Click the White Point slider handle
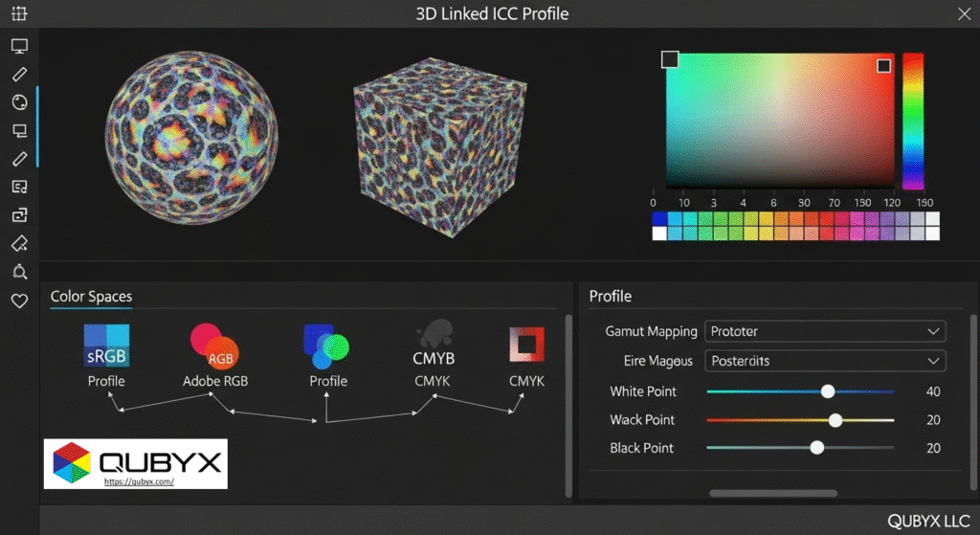Viewport: 980px width, 535px height. [828, 391]
